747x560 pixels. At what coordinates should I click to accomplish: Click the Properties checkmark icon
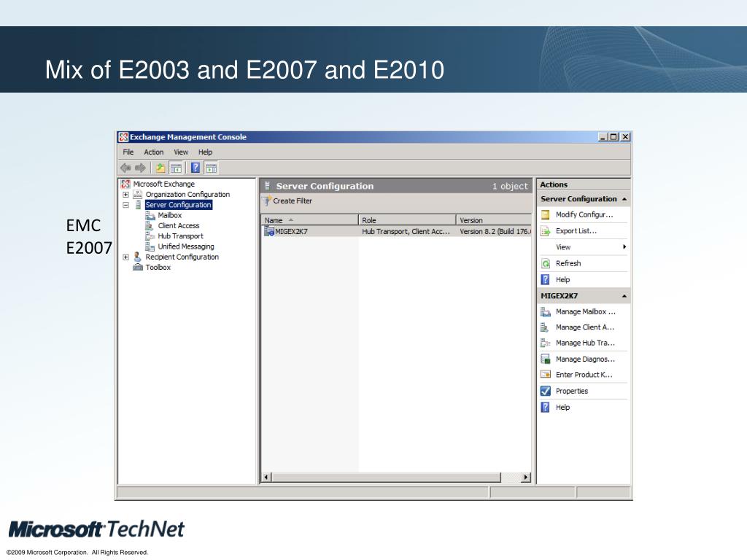[546, 391]
